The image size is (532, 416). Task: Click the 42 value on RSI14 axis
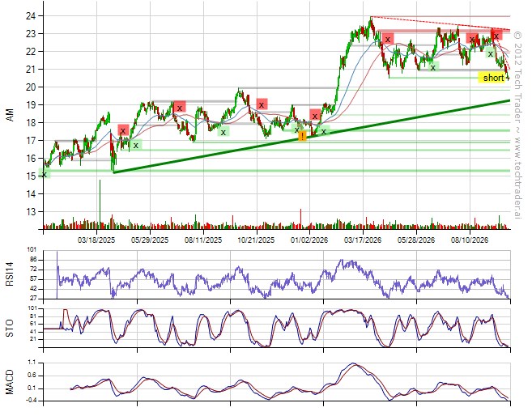[33, 289]
